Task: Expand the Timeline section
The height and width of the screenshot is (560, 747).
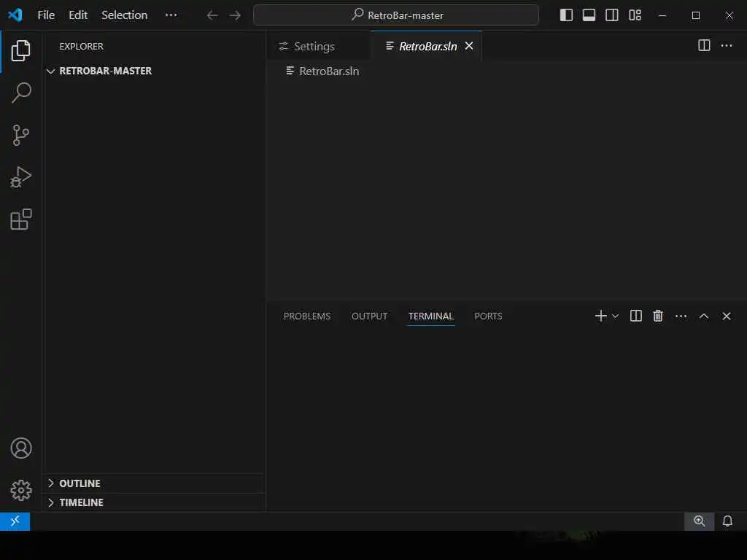Action: click(x=153, y=502)
